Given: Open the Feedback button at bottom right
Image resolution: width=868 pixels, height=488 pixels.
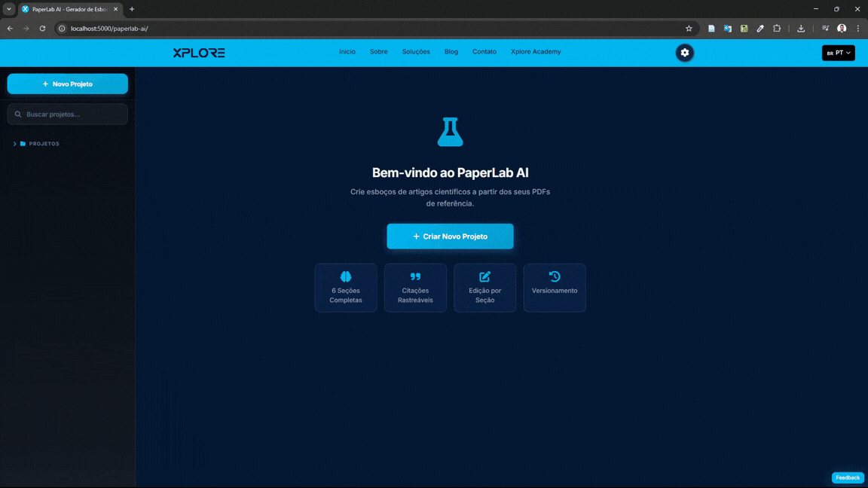Looking at the screenshot, I should coord(847,477).
